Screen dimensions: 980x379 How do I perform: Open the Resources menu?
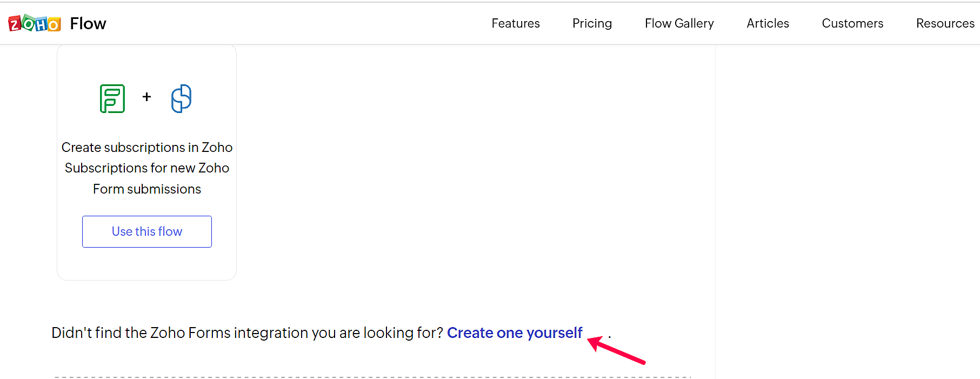click(945, 23)
